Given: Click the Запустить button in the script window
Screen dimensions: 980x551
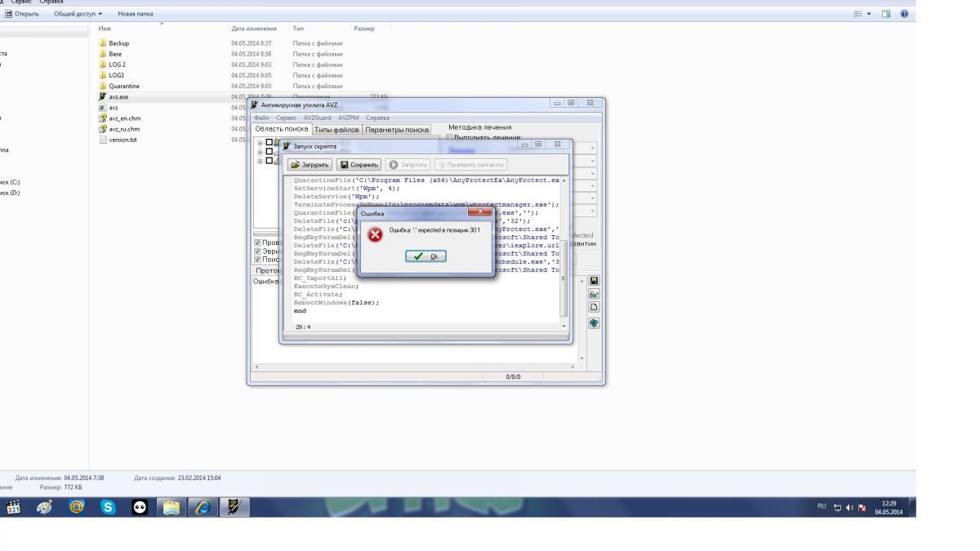Looking at the screenshot, I should point(408,165).
